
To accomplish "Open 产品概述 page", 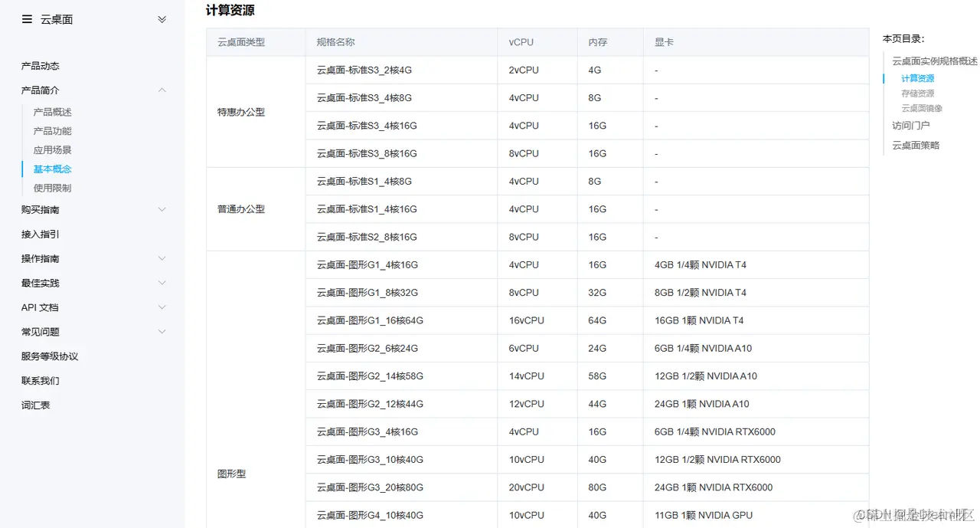I will tap(52, 112).
